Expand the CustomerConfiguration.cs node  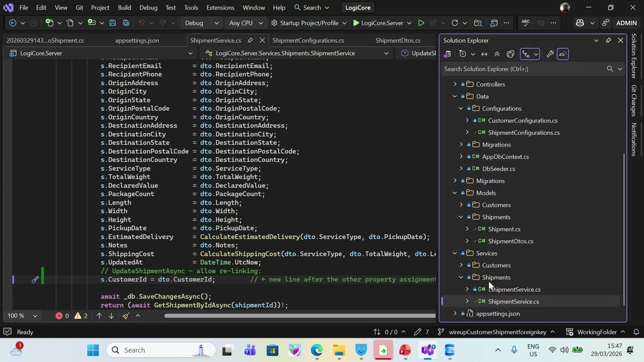pyautogui.click(x=467, y=121)
